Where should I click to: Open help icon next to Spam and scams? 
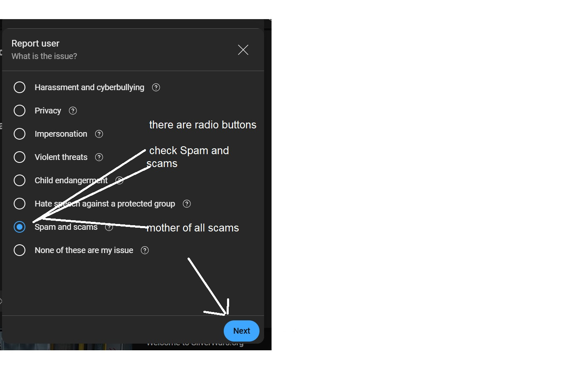tap(109, 227)
